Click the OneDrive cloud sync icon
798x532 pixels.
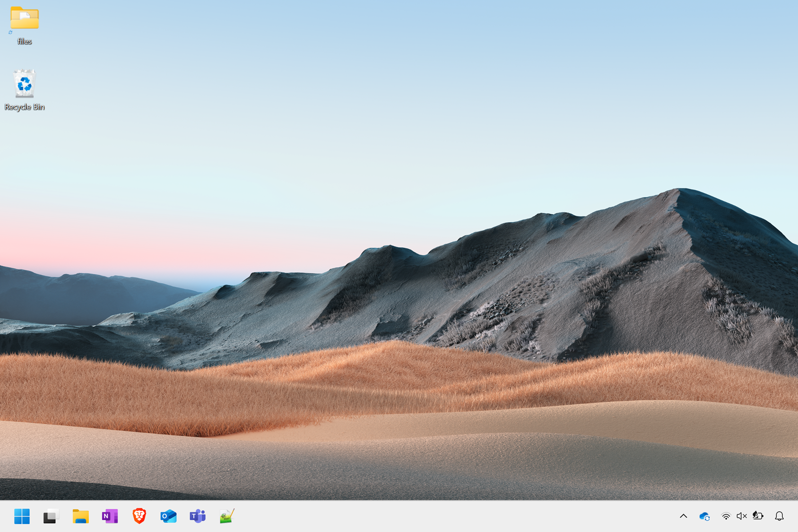click(704, 516)
